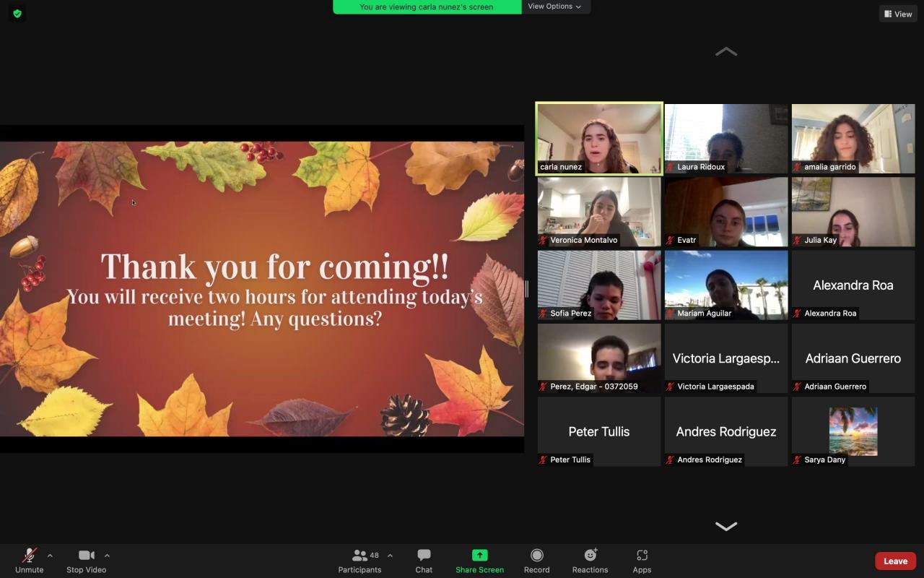Expand audio options arrow beside Unmute
This screenshot has height=578, width=924.
pyautogui.click(x=50, y=556)
